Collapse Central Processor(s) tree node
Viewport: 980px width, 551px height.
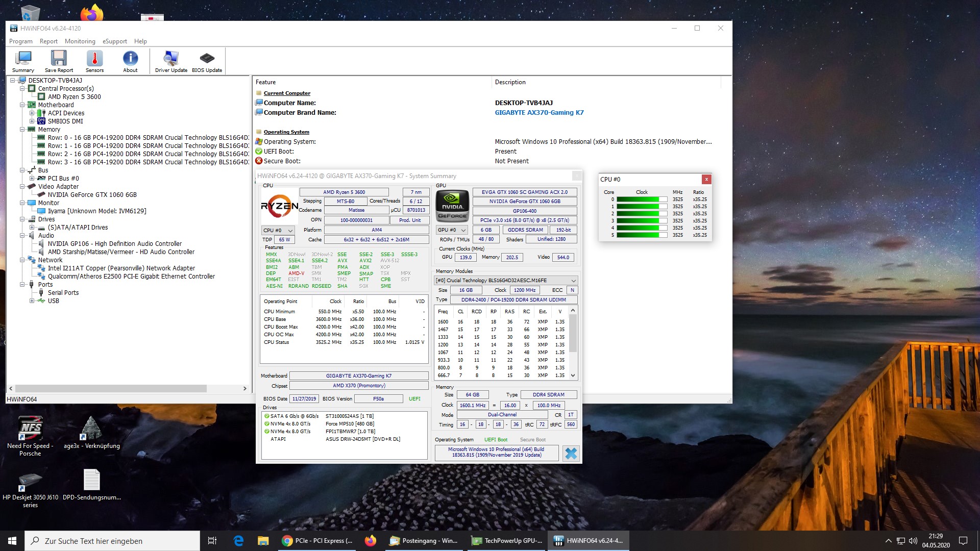tap(22, 88)
